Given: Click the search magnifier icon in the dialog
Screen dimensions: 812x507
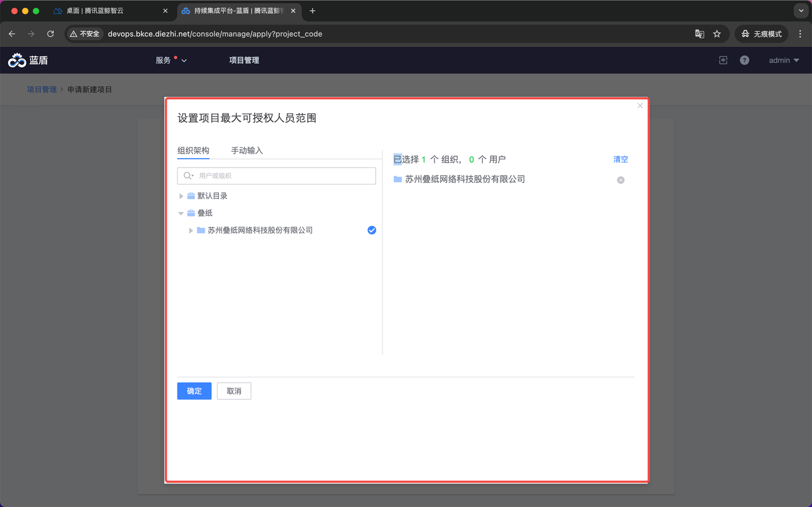Looking at the screenshot, I should pos(188,176).
